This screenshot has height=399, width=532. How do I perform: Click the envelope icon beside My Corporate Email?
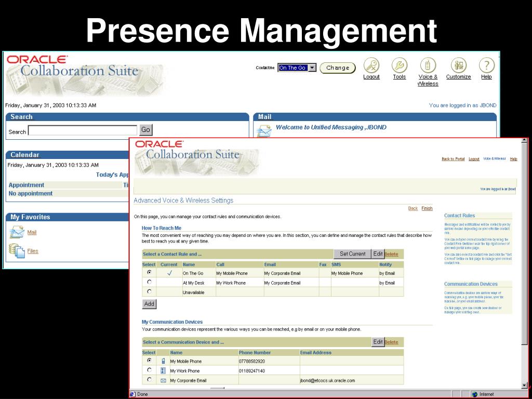[163, 380]
